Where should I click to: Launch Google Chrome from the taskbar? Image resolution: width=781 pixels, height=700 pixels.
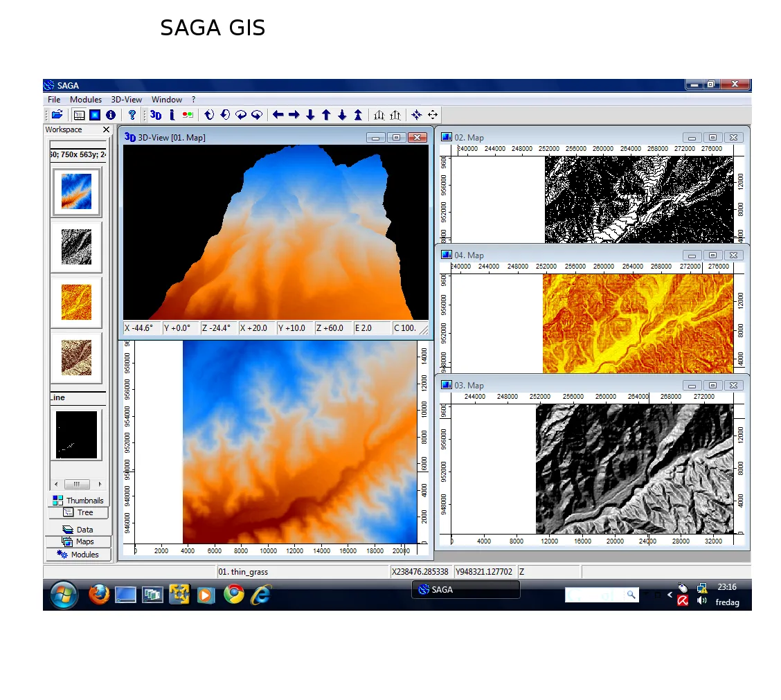pyautogui.click(x=233, y=594)
